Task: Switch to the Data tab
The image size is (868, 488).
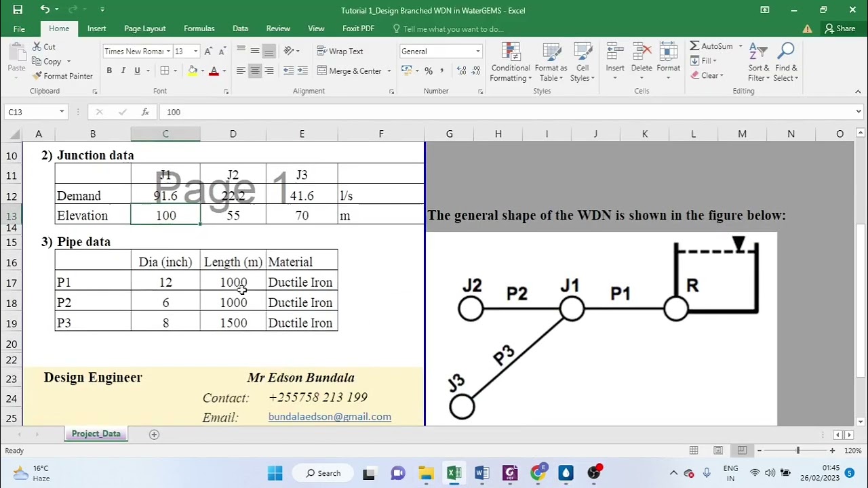Action: point(240,28)
